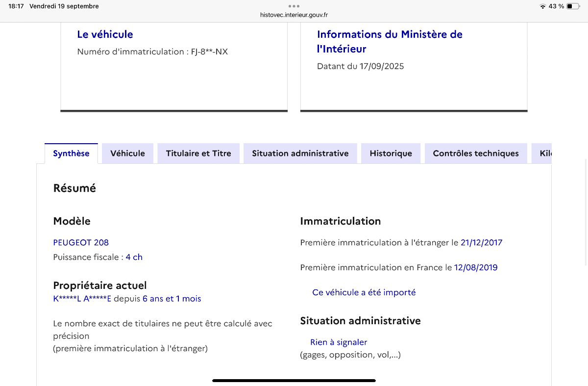588x386 pixels.
Task: Click the 4 ch fiscal power value
Action: pyautogui.click(x=134, y=257)
